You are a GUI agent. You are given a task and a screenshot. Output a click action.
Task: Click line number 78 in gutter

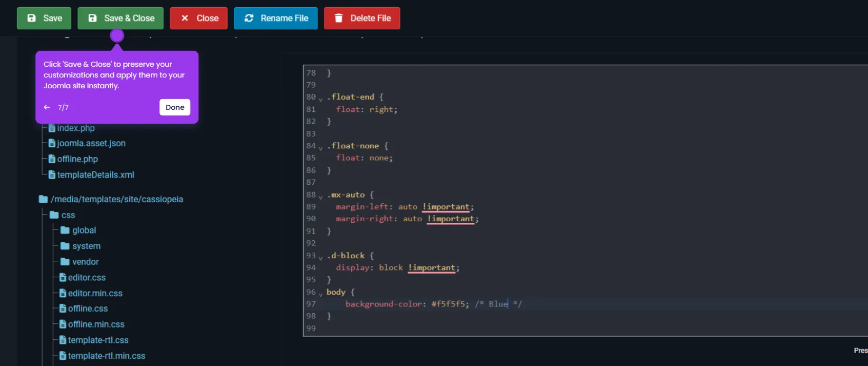311,73
